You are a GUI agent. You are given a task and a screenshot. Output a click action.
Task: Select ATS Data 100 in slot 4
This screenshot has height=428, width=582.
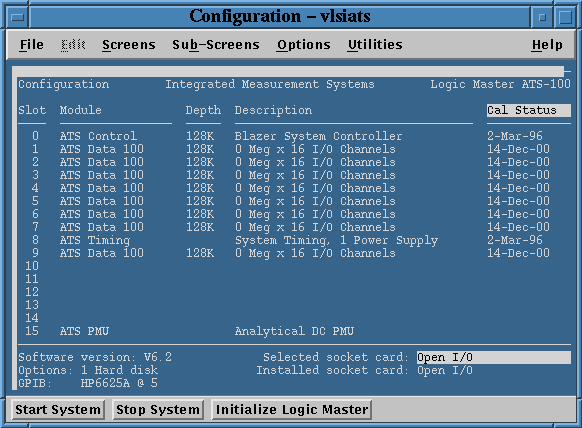click(102, 188)
